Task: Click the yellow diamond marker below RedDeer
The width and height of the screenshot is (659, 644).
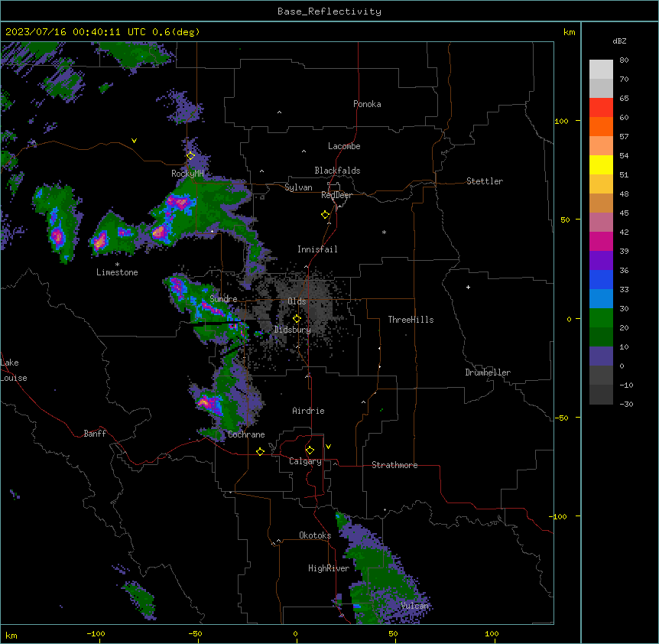Action: point(326,215)
